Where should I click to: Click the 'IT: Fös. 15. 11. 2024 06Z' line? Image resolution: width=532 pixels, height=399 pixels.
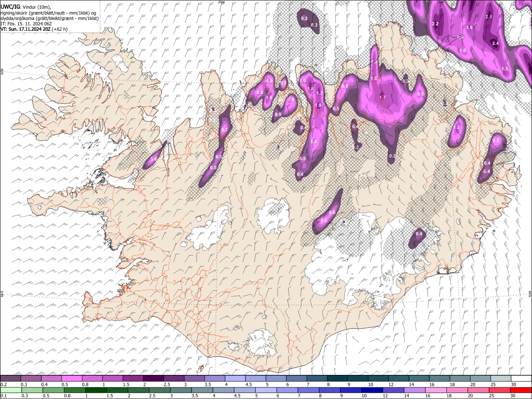[26, 24]
